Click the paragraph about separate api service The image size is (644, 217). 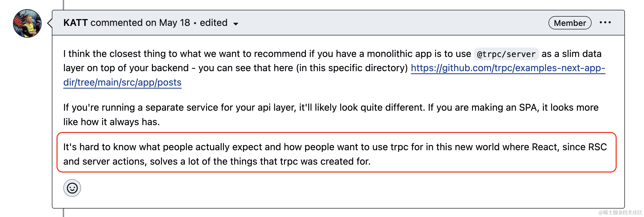click(331, 114)
